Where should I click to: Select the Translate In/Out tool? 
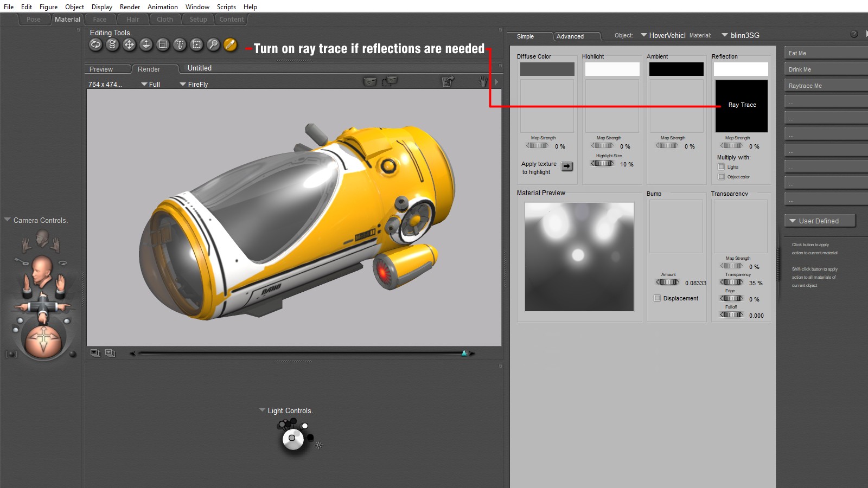146,45
